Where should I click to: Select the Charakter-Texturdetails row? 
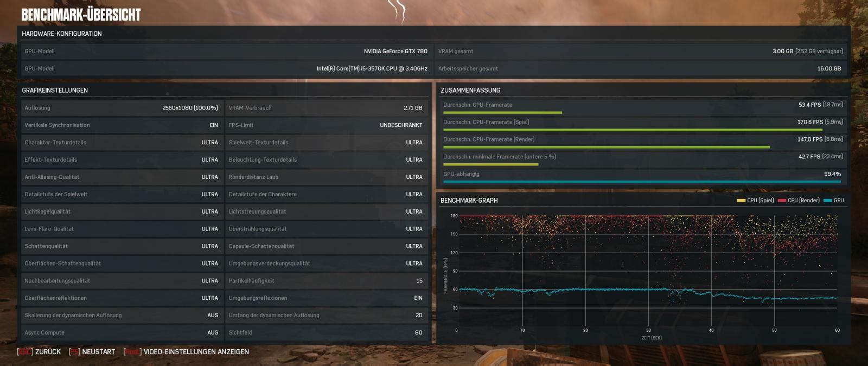tap(122, 143)
